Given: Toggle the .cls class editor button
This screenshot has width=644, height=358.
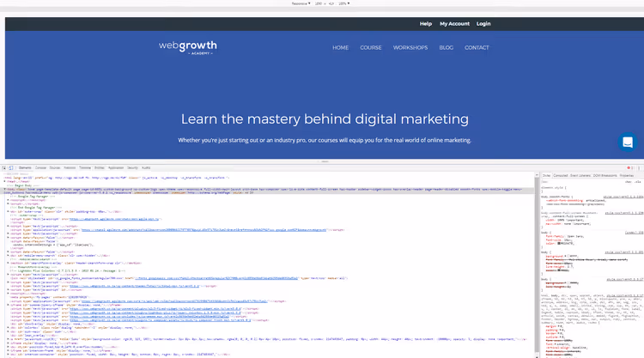Looking at the screenshot, I should [637, 181].
